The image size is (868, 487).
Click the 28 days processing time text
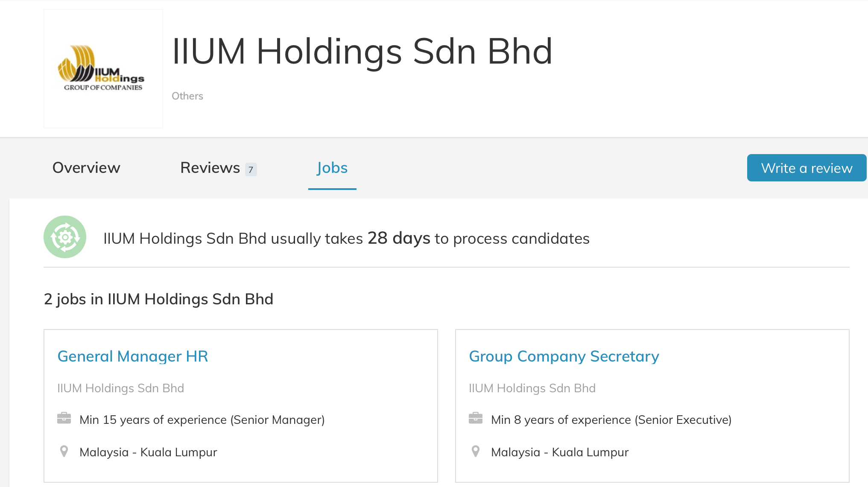399,238
